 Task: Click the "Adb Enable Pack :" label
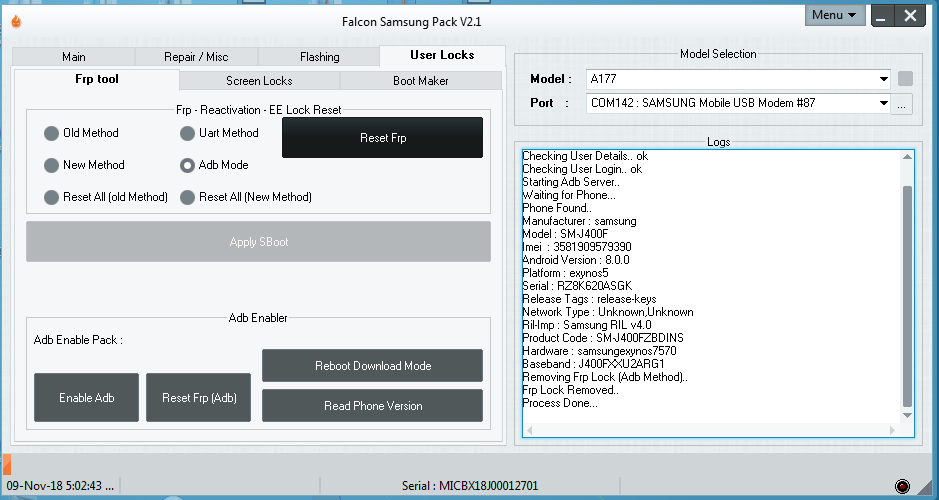point(78,340)
